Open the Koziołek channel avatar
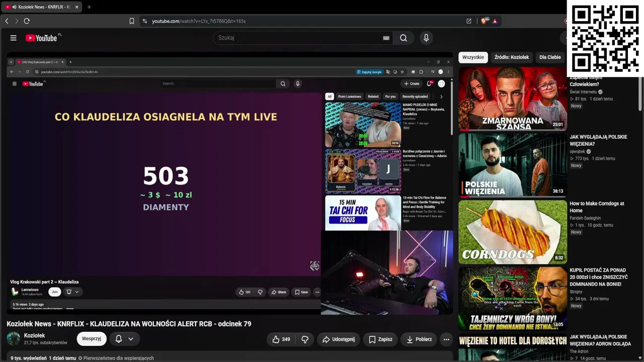The width and height of the screenshot is (644, 362). point(14,339)
